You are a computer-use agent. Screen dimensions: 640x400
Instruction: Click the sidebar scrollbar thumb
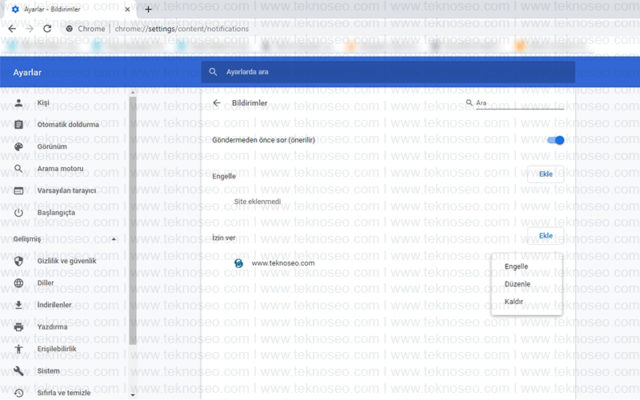coord(133,220)
